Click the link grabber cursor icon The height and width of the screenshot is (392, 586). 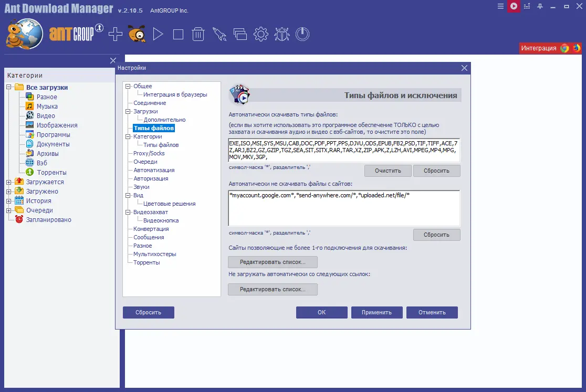(x=219, y=34)
